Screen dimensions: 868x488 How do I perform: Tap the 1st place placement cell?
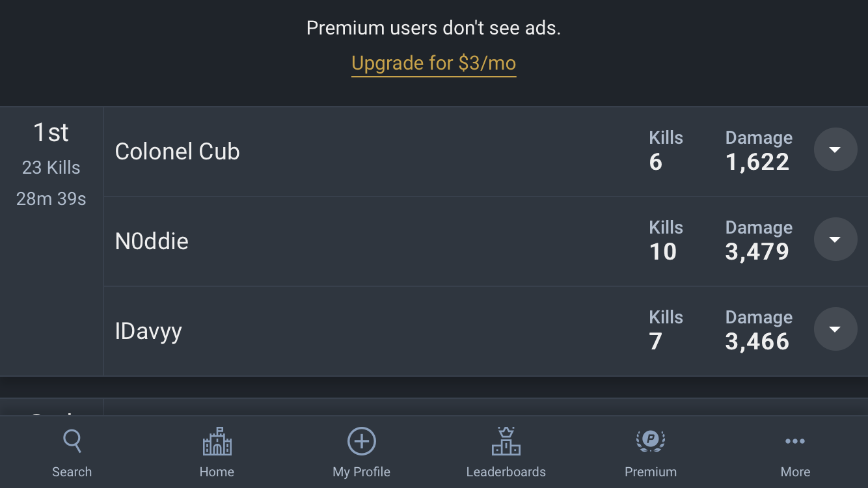51,241
